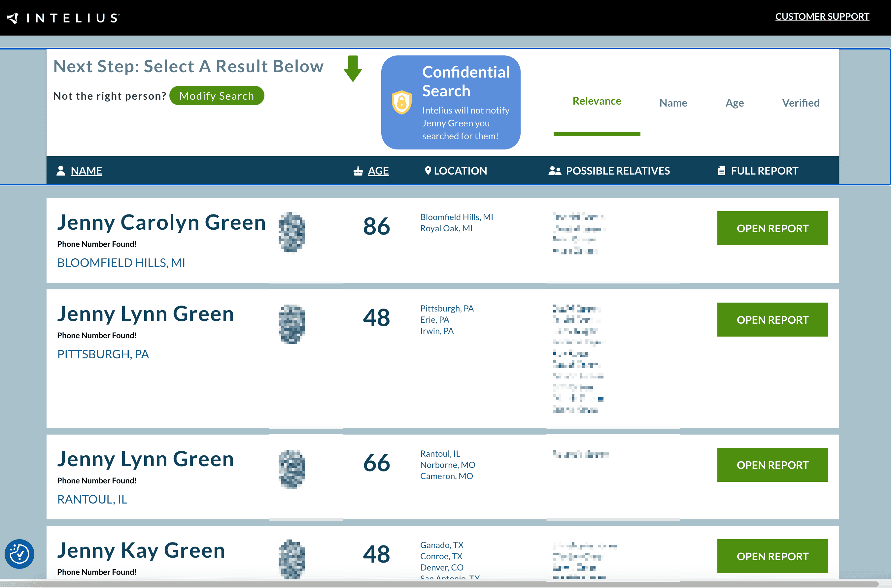
Task: Open report for Jenny Kay Green
Action: pyautogui.click(x=772, y=556)
